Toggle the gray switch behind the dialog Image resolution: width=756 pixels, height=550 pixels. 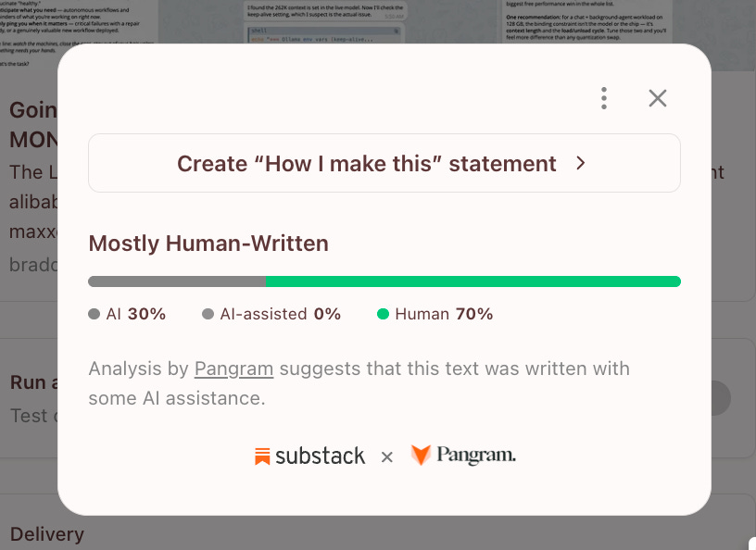pyautogui.click(x=720, y=398)
